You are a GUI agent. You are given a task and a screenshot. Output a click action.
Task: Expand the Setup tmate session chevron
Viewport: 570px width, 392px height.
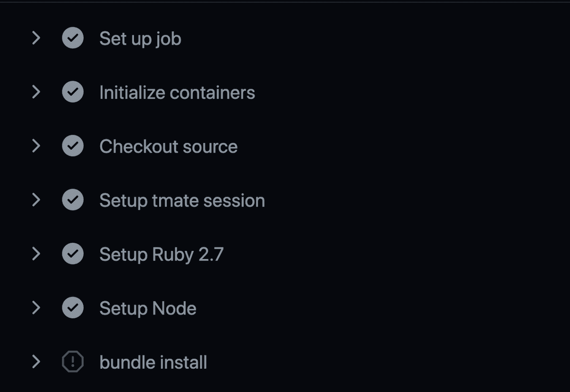(36, 200)
